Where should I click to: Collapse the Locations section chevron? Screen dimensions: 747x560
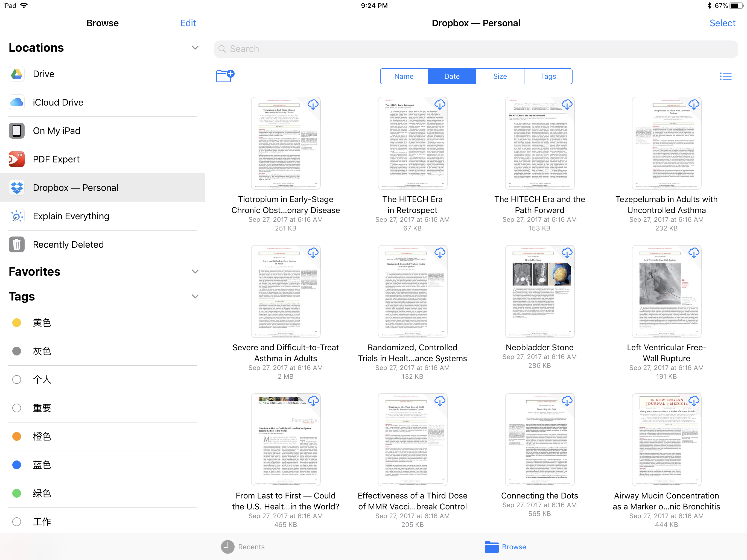click(195, 48)
